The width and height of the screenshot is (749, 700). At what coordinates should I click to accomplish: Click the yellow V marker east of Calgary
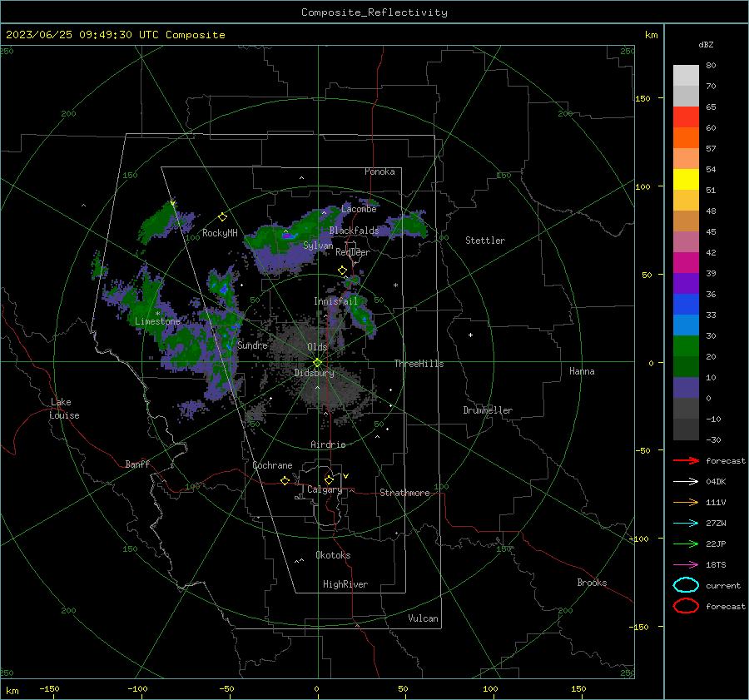(x=346, y=476)
